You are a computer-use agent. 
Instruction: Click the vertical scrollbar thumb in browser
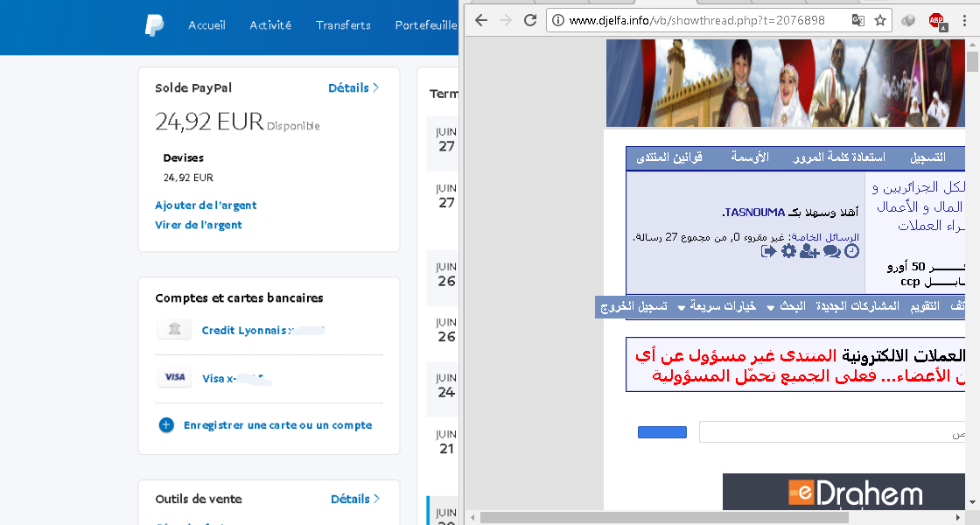(x=972, y=62)
